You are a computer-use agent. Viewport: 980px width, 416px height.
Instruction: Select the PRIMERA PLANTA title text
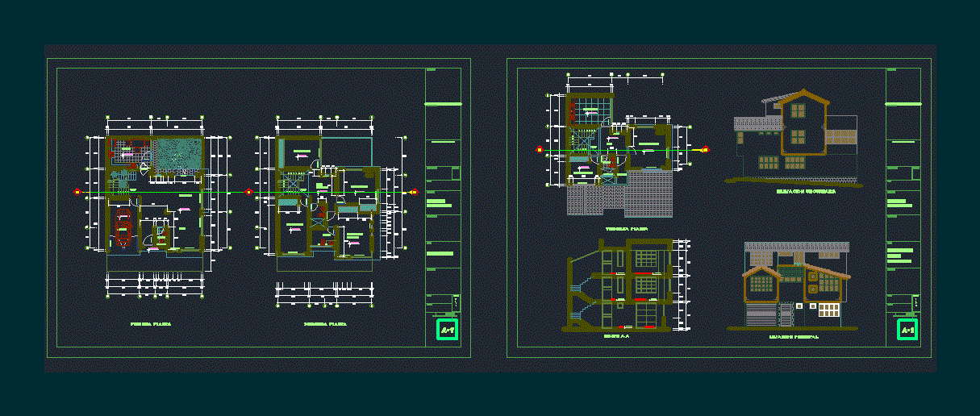click(x=151, y=324)
